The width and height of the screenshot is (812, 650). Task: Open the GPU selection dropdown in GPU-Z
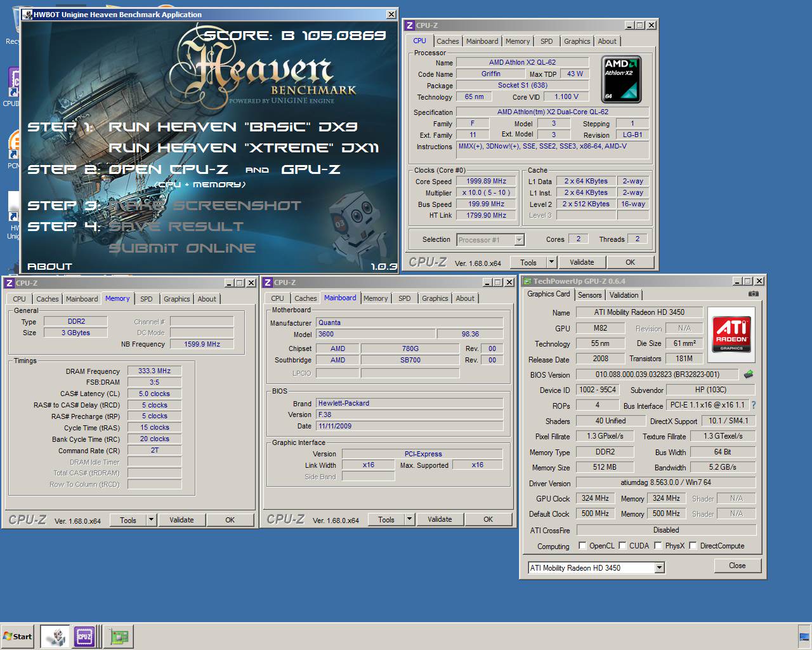(x=659, y=567)
